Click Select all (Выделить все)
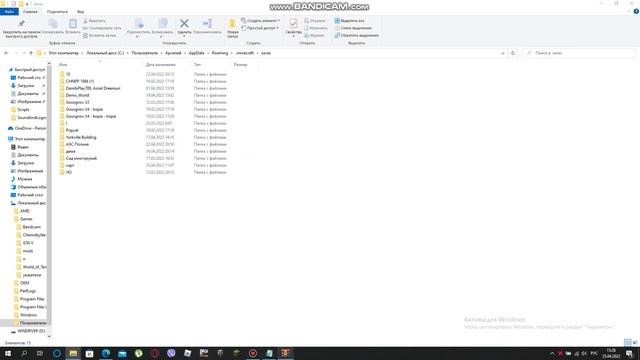 coord(349,20)
